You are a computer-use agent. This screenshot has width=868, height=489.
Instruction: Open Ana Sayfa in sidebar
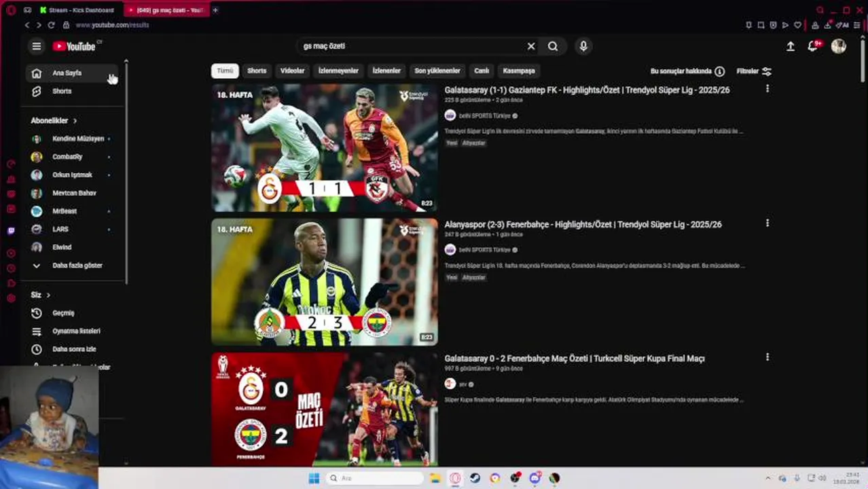pyautogui.click(x=71, y=73)
